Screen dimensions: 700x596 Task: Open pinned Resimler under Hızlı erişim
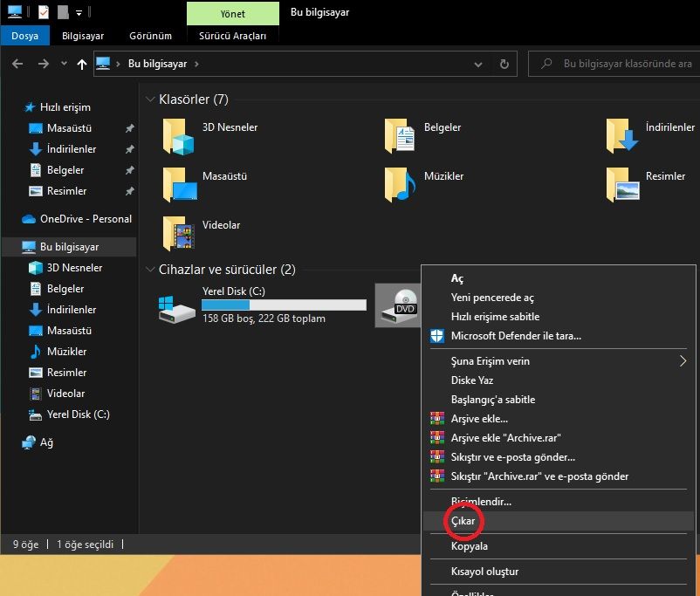[x=66, y=191]
